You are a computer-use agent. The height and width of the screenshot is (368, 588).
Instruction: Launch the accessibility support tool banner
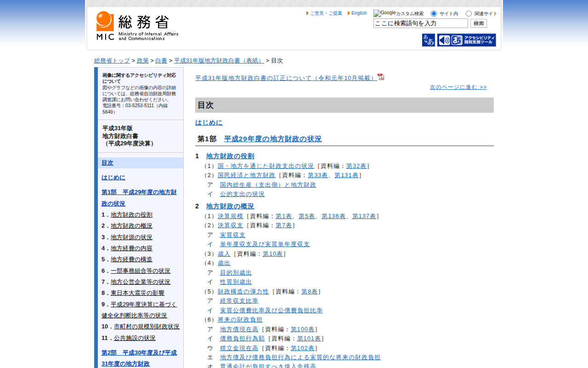point(466,40)
